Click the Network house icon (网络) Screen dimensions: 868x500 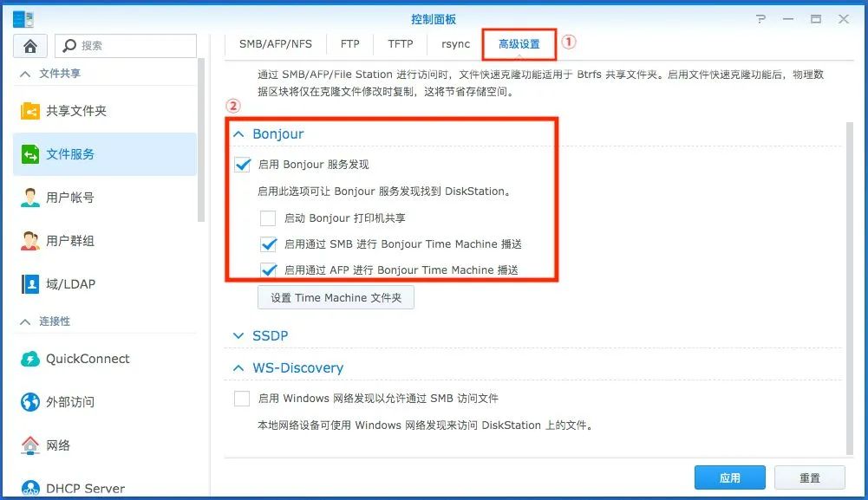pos(29,445)
